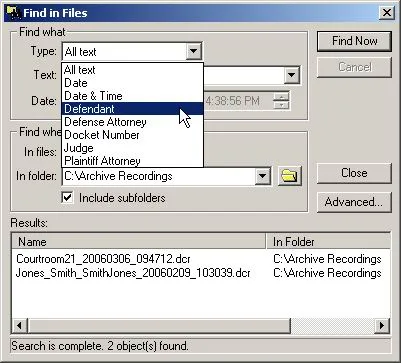Choose Plaintiff Attorney in the list
This screenshot has height=363, width=401.
click(x=132, y=161)
